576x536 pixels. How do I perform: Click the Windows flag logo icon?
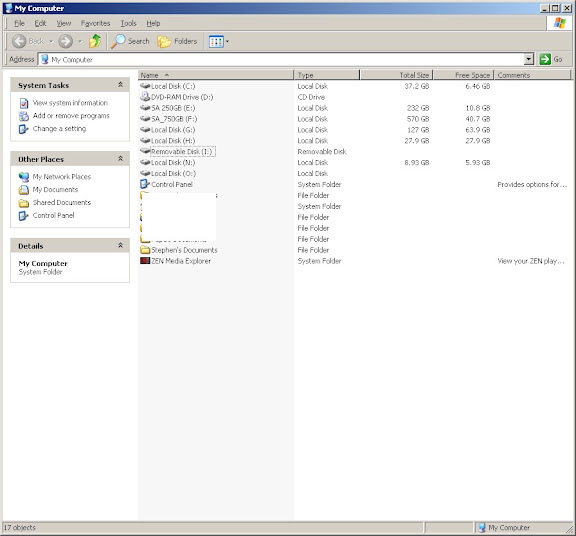pos(559,23)
